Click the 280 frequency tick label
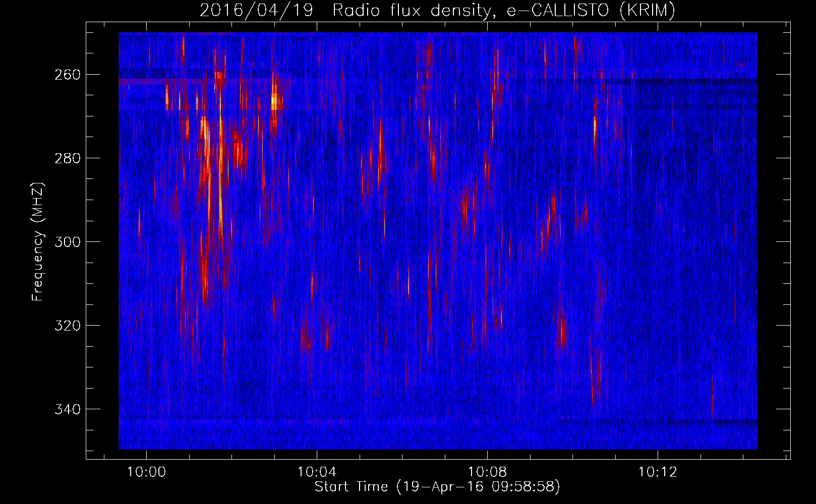The height and width of the screenshot is (504, 816). [67, 158]
